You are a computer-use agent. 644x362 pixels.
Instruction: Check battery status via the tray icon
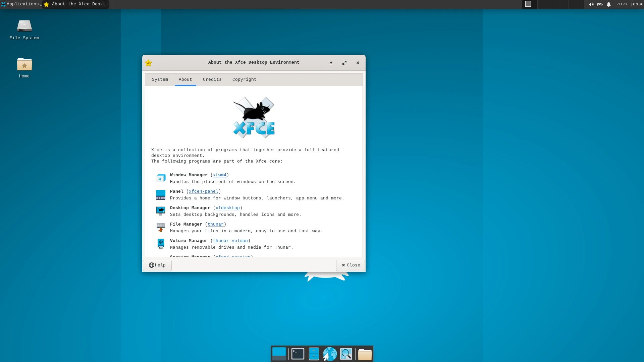(x=600, y=4)
